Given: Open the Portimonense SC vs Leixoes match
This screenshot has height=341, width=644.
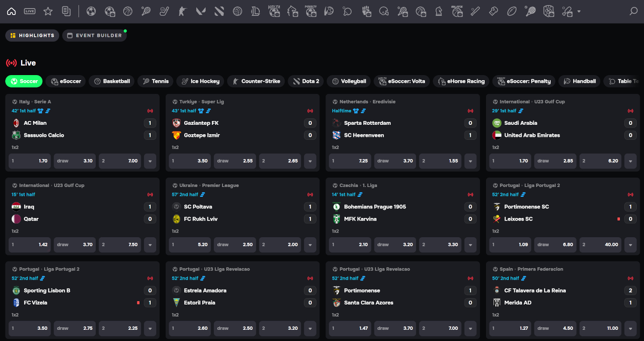Looking at the screenshot, I should (x=526, y=207).
